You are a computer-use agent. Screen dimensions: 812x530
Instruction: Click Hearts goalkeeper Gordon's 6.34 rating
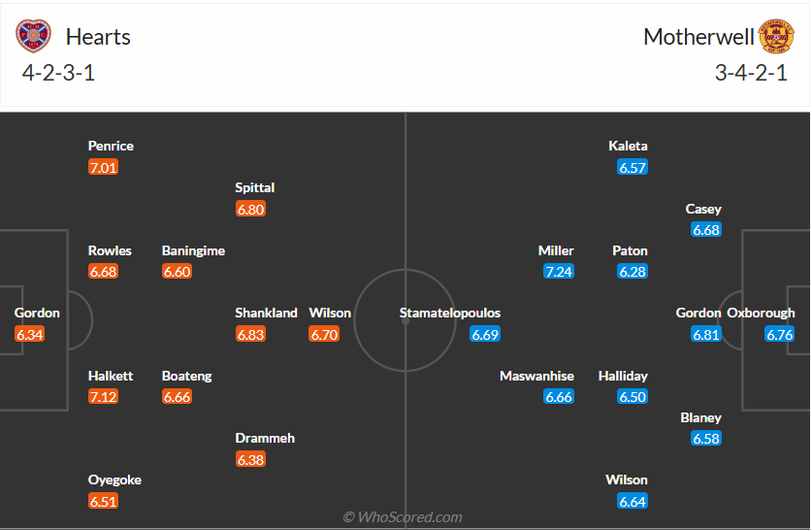coord(29,335)
